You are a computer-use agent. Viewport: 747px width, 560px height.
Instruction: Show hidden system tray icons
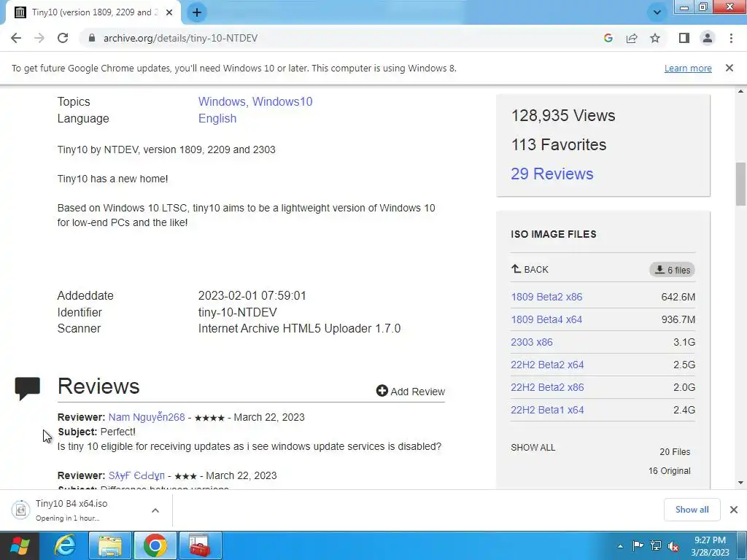620,546
